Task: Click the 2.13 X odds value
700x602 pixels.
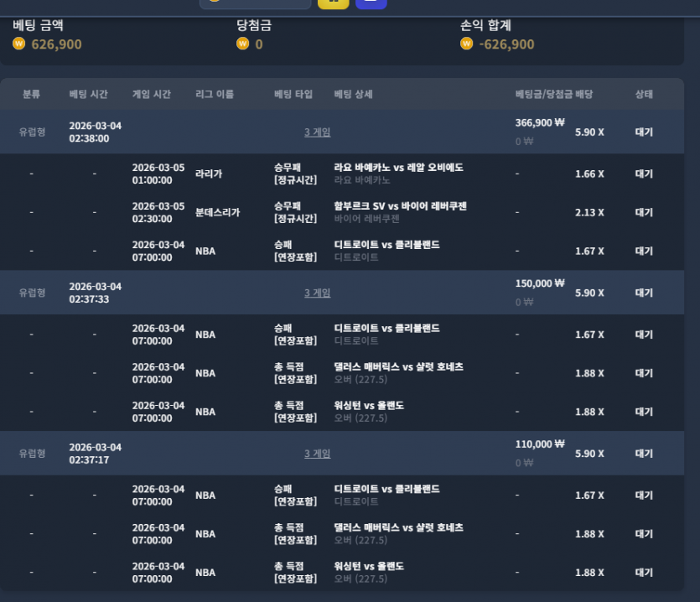Action: point(589,213)
